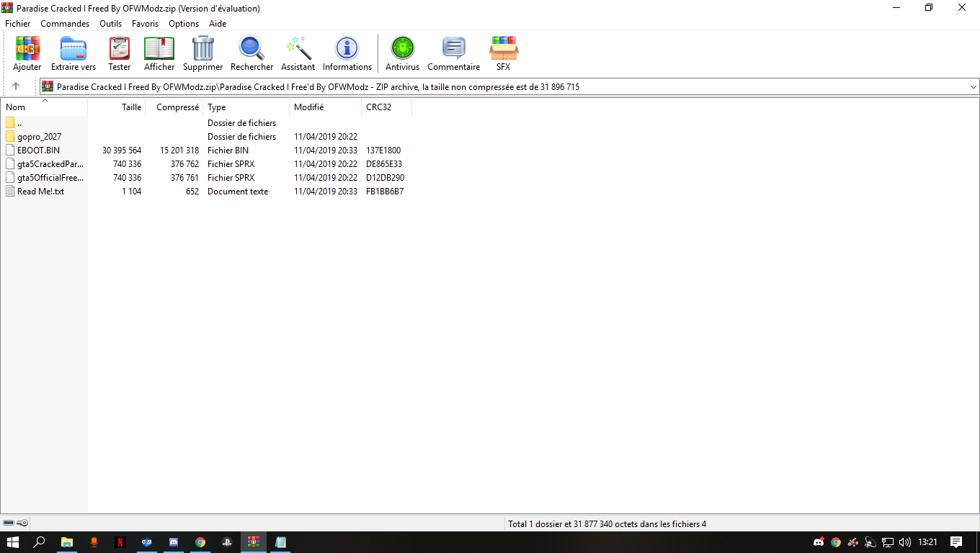Click the network tray icon

pyautogui.click(x=888, y=542)
